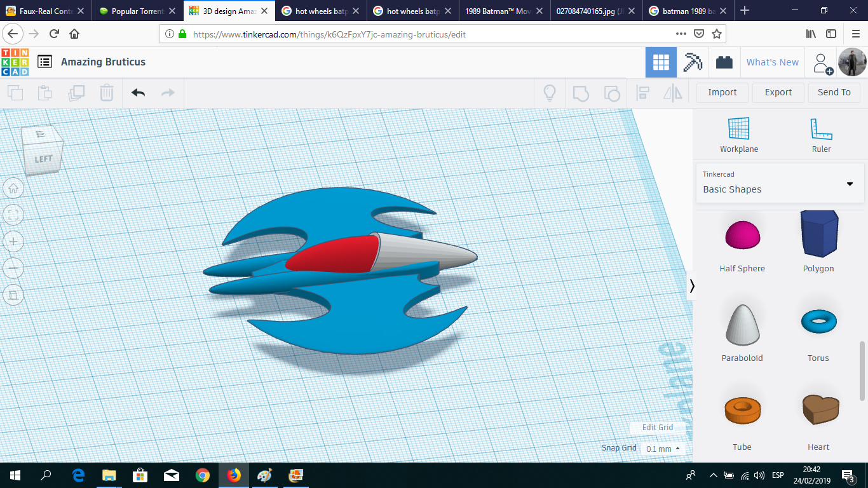Open What's New link
The image size is (868, 488).
coord(773,62)
